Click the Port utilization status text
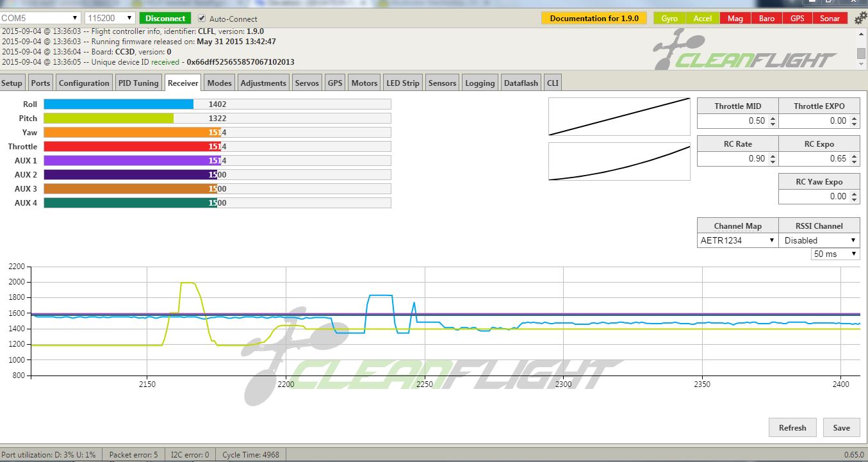Screen dimensions: 868x462 pyautogui.click(x=48, y=454)
